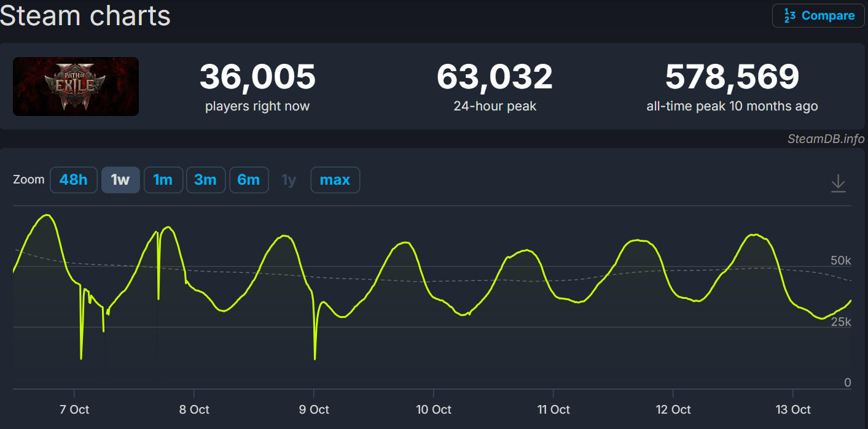
Task: Click the 36,005 players right now stat
Action: pos(257,77)
